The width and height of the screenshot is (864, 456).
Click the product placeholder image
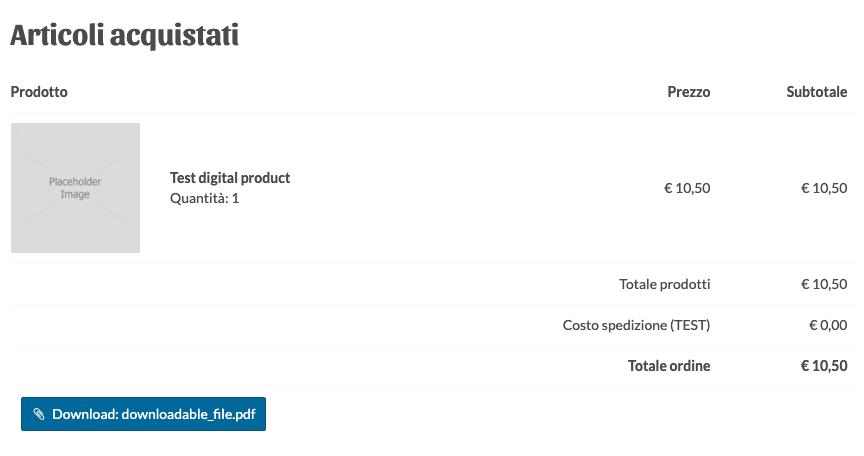(75, 188)
